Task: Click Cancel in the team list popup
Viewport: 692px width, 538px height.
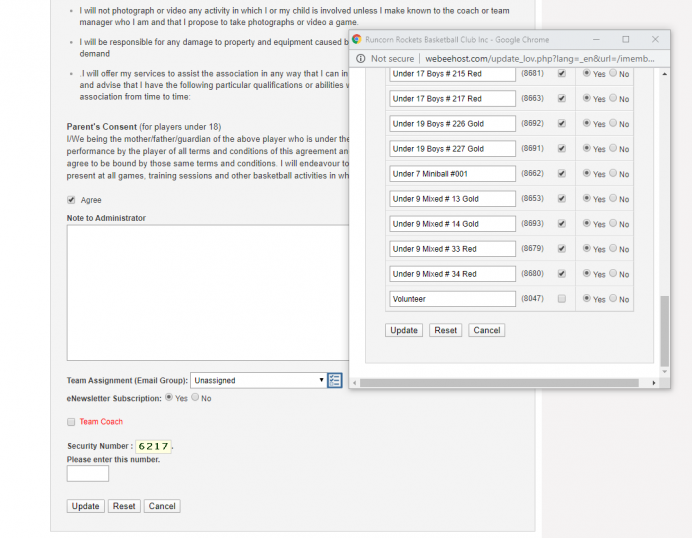Action: (486, 330)
